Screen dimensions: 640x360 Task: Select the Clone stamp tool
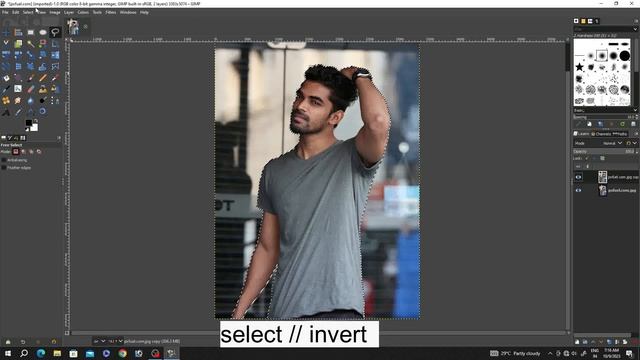[43, 89]
